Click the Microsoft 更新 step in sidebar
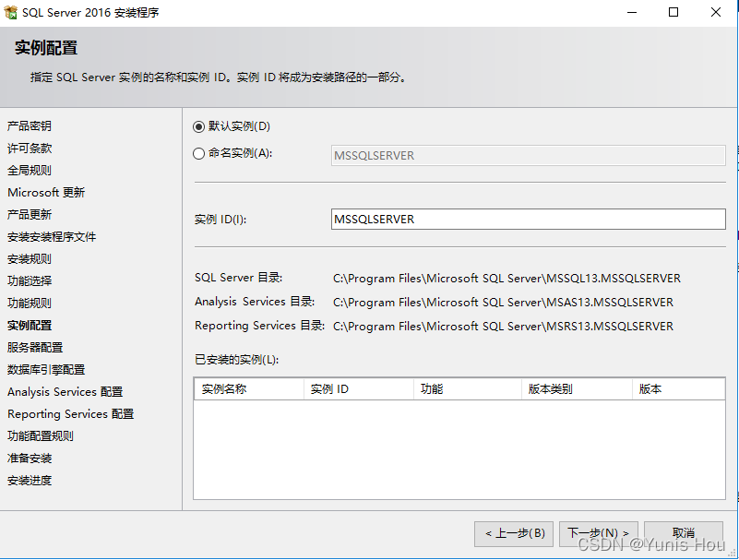 46,192
